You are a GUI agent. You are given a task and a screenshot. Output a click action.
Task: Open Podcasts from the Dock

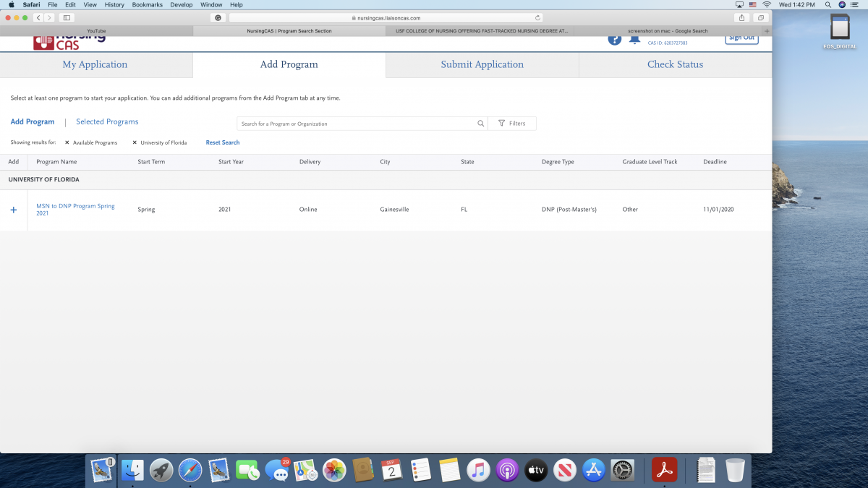(x=507, y=470)
